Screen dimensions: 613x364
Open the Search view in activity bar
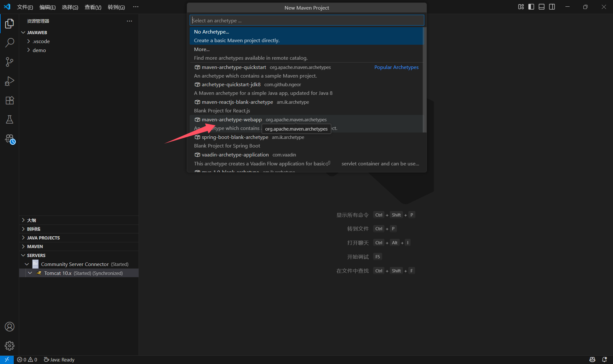10,42
